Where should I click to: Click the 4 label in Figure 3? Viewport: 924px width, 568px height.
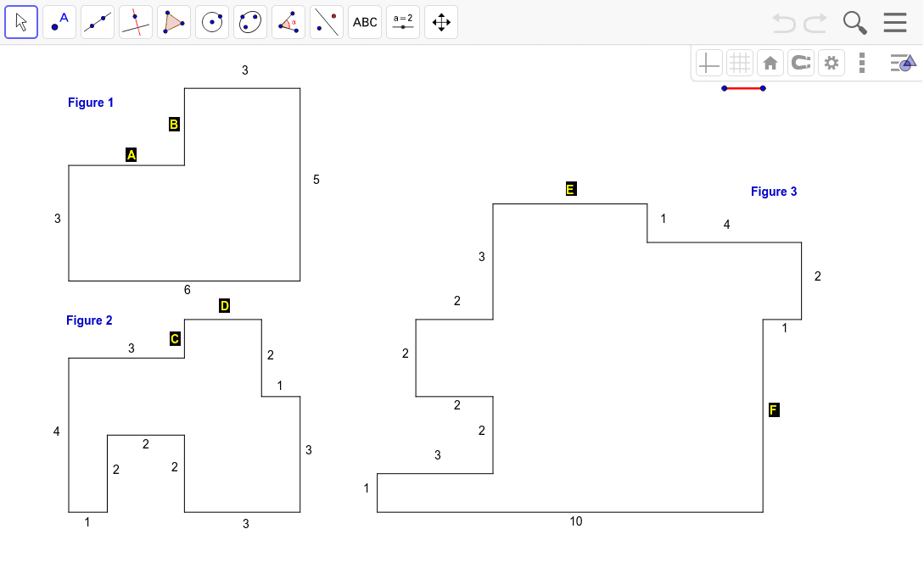click(726, 225)
